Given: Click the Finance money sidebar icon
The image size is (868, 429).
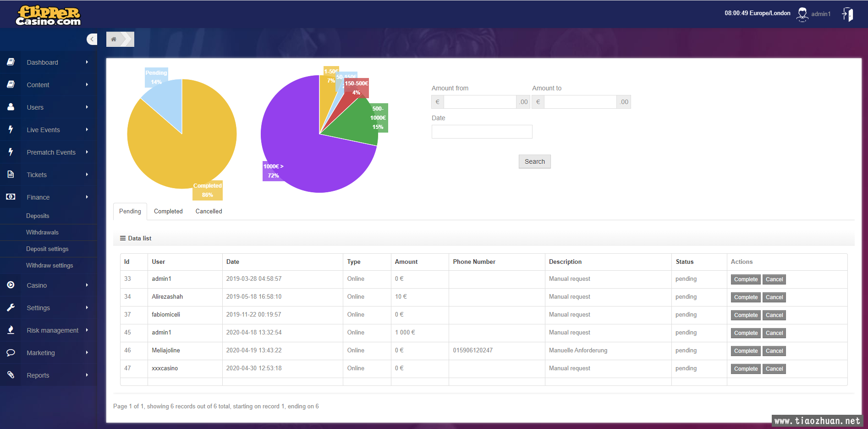Looking at the screenshot, I should point(11,197).
